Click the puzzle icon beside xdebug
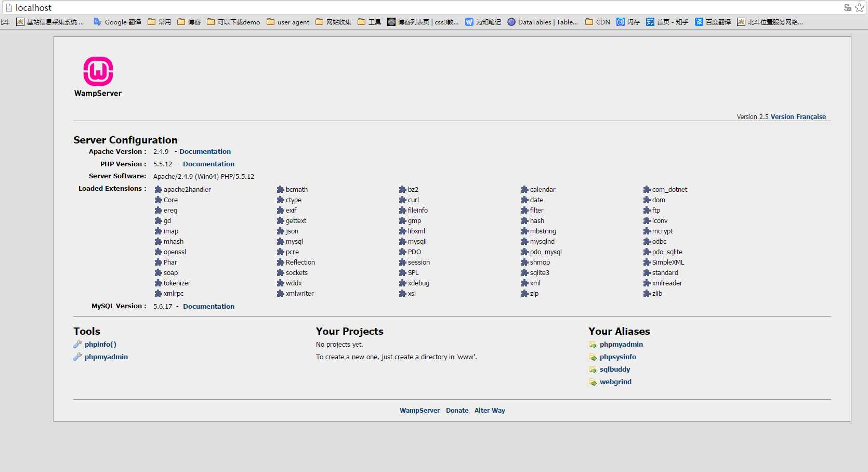 click(403, 283)
